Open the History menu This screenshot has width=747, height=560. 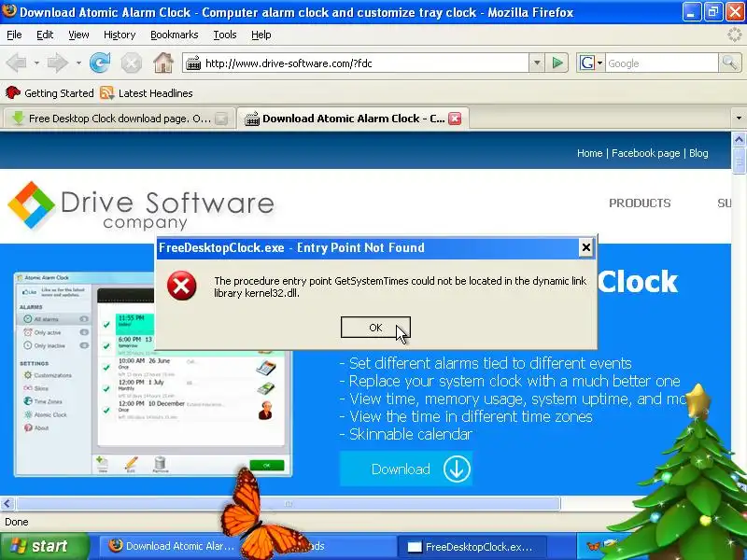click(120, 35)
